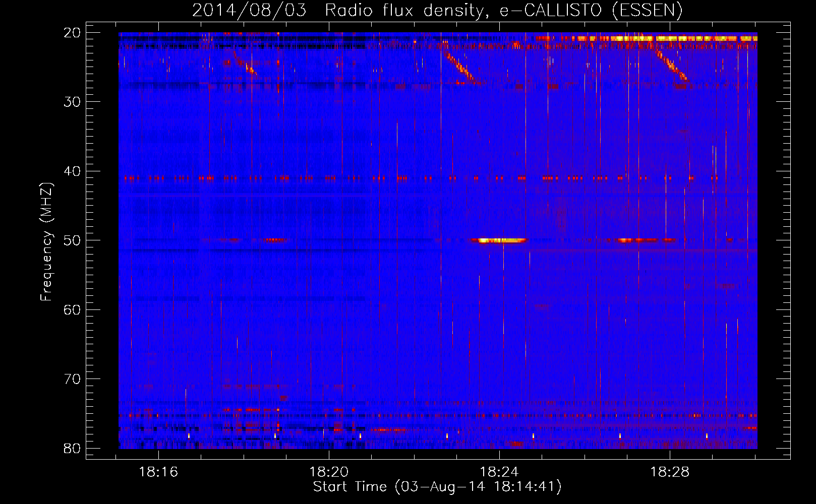Click the "Start Time" axis label
Image resolution: width=816 pixels, height=504 pixels.
[437, 487]
